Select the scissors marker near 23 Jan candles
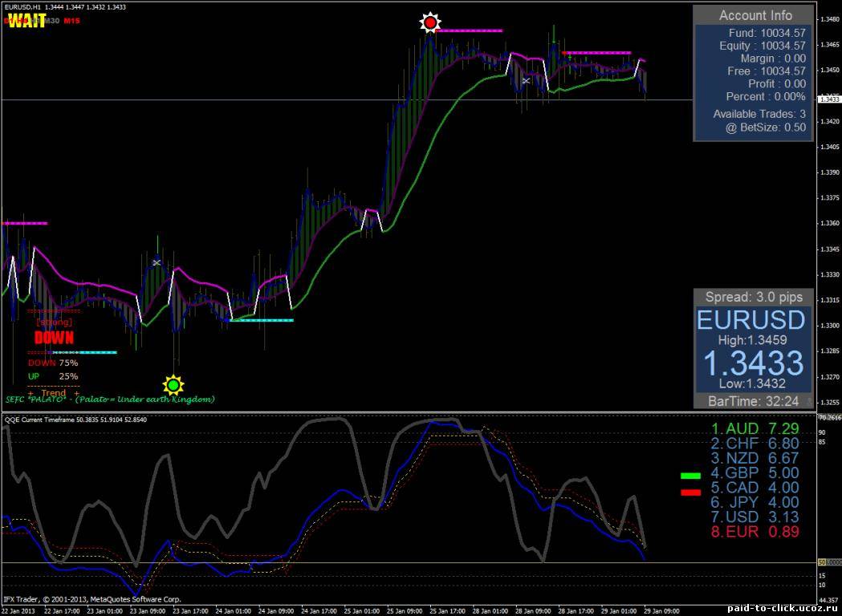Image resolution: width=842 pixels, height=616 pixels. (x=157, y=262)
